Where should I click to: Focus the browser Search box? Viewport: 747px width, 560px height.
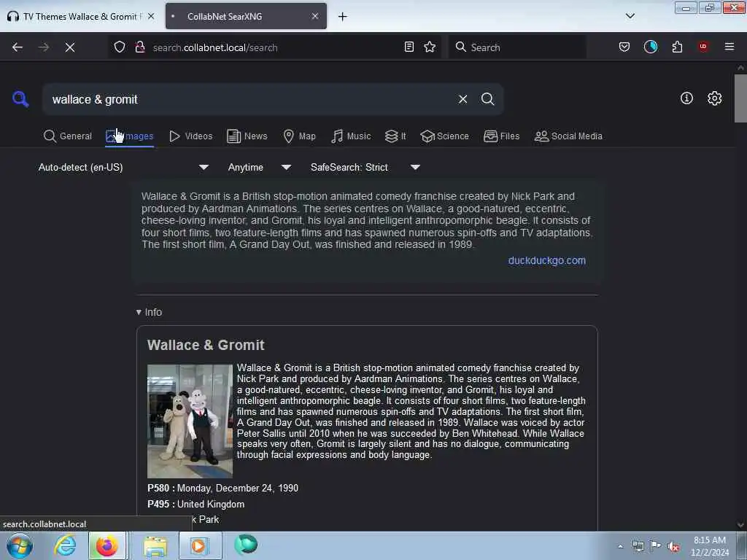click(x=517, y=47)
